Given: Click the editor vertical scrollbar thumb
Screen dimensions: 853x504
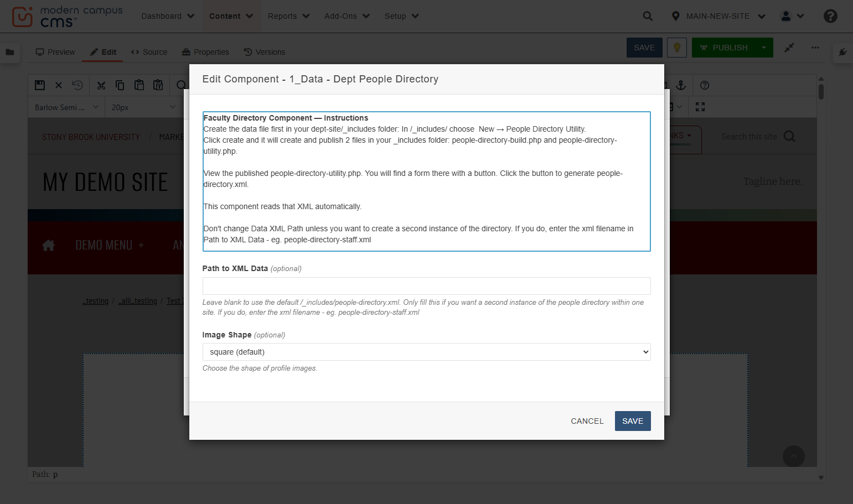Looking at the screenshot, I should [x=821, y=92].
